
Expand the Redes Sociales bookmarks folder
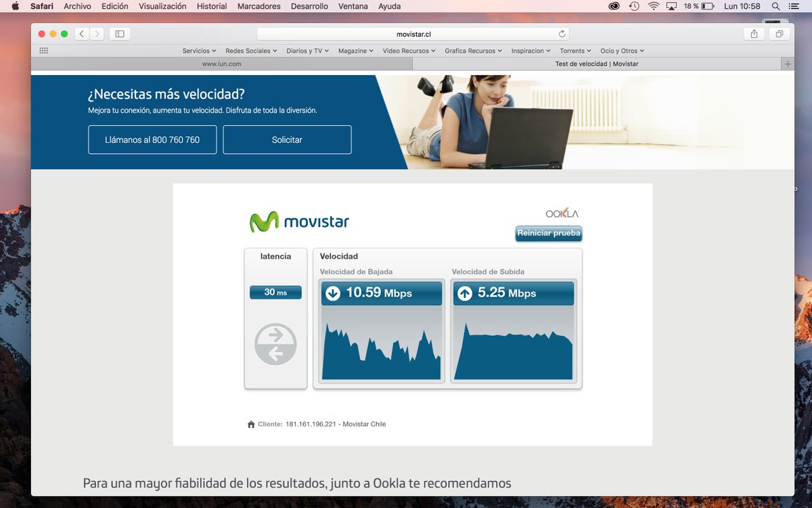point(252,51)
